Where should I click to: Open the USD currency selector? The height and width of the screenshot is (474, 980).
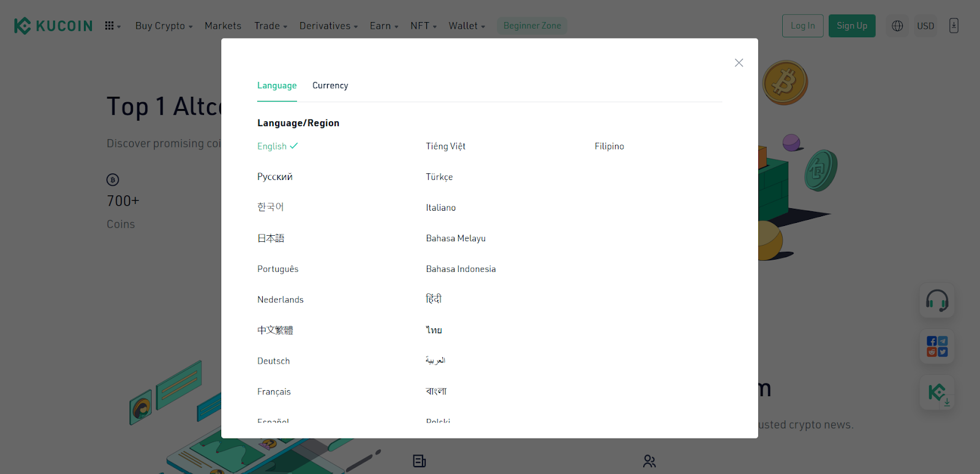click(x=925, y=26)
